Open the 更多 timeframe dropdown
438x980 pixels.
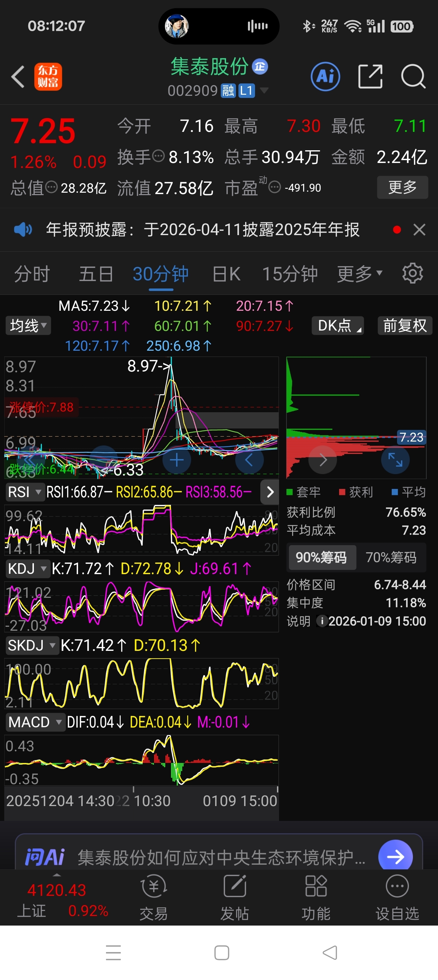pos(360,274)
